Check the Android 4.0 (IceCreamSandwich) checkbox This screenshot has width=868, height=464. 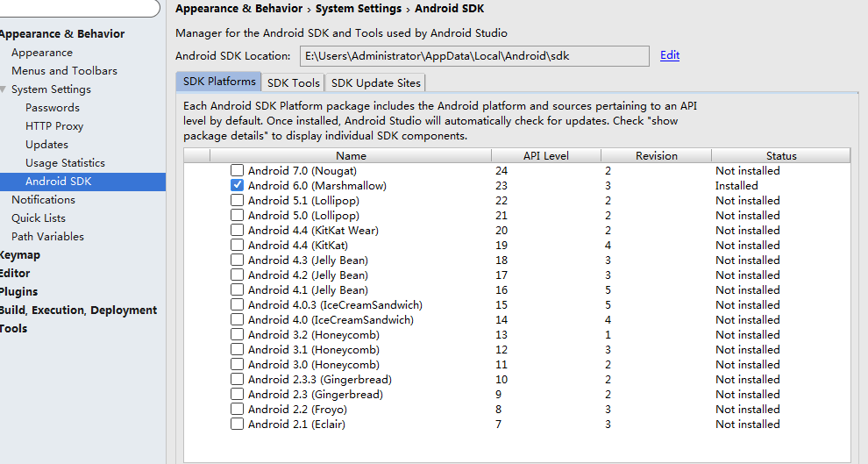click(x=237, y=320)
